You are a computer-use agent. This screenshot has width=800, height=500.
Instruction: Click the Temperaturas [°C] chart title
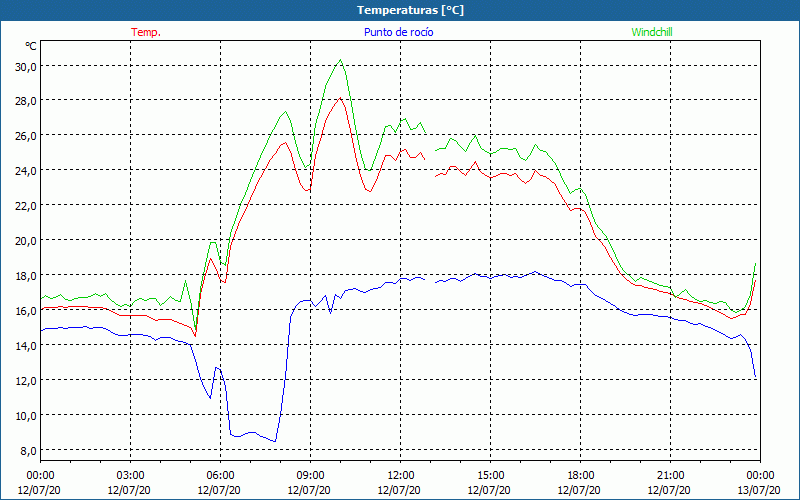pos(410,10)
